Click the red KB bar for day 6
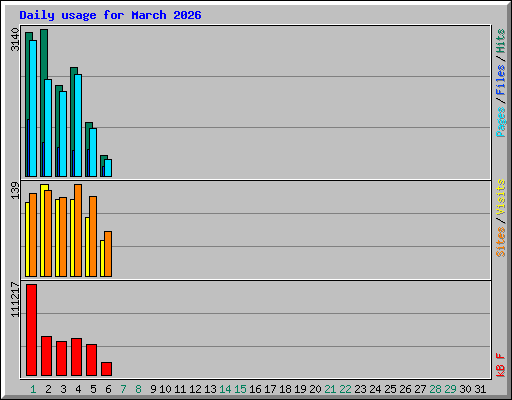The image size is (512, 400). 106,369
